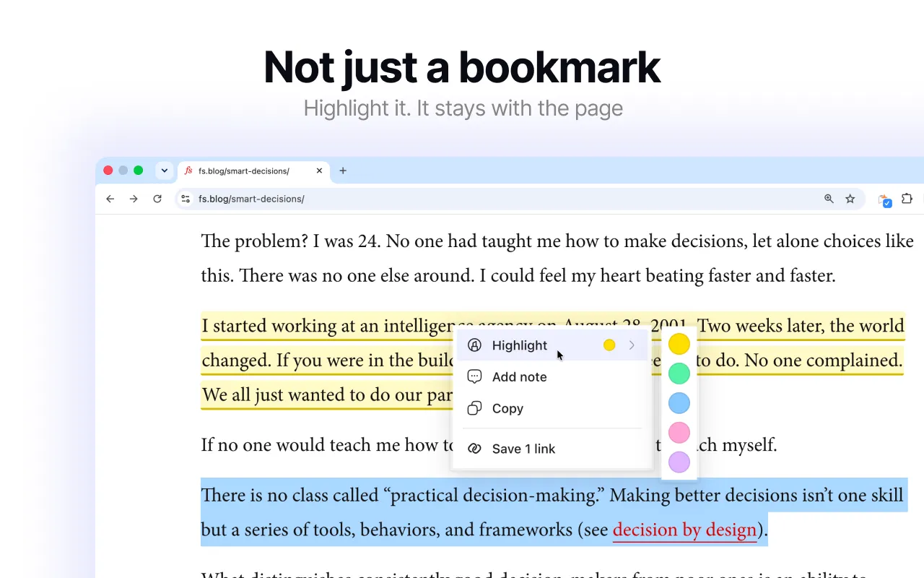Go forward using the browser forward arrow
This screenshot has width=924, height=578.
(x=134, y=199)
